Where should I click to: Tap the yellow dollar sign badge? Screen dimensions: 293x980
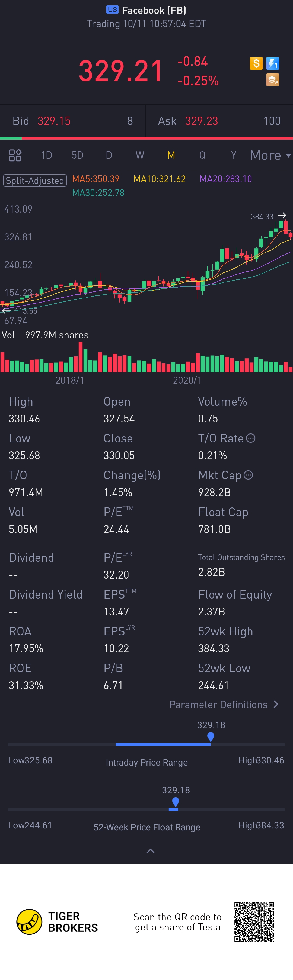pyautogui.click(x=256, y=63)
